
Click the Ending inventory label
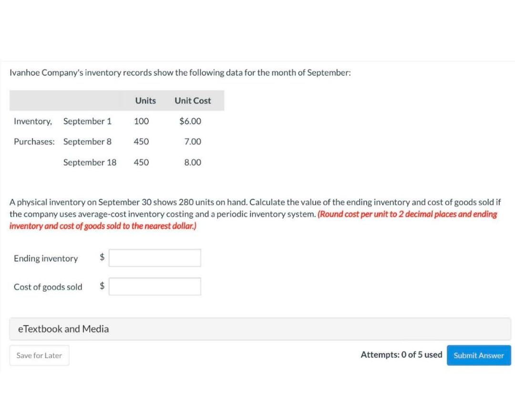(46, 258)
